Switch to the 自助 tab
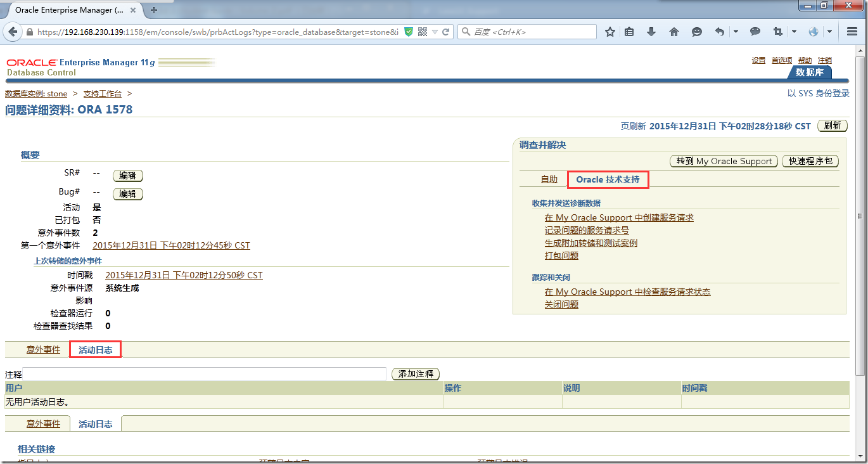Viewport: 868px width, 464px height. point(549,179)
